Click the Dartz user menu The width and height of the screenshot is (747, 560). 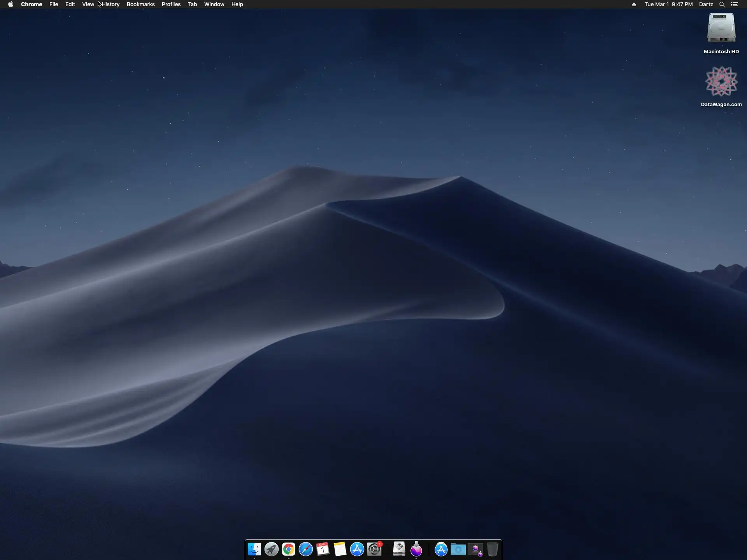(706, 4)
